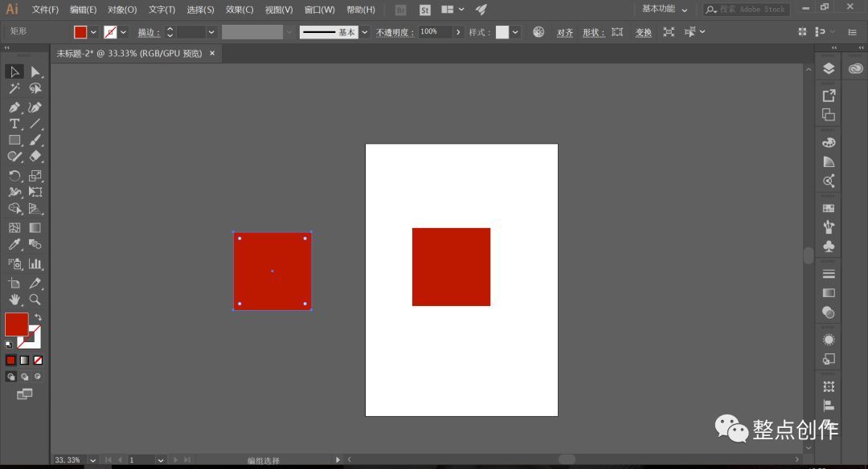The width and height of the screenshot is (868, 469).
Task: Click the 变换 transform link
Action: (x=643, y=33)
